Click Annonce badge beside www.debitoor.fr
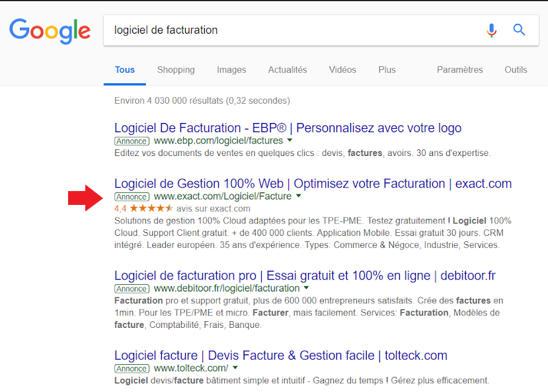Image resolution: width=548 pixels, height=392 pixels. tap(132, 289)
